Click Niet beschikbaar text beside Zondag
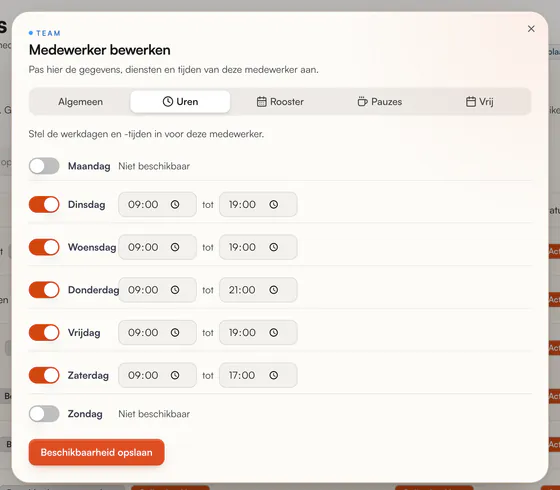Viewport: 560px width, 490px height. (x=154, y=414)
